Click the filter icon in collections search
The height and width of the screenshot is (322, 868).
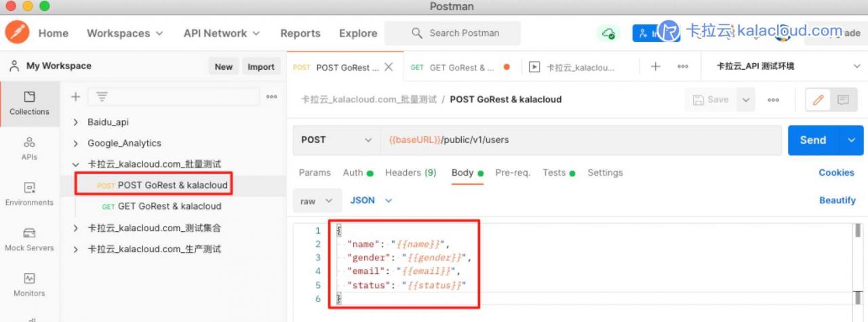tap(102, 97)
